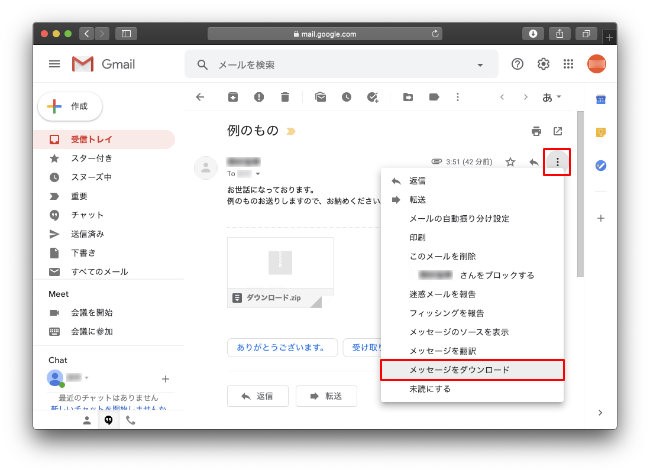Viewport: 650px width, 473px height.
Task: Open the search options dropdown arrow
Action: (x=480, y=65)
